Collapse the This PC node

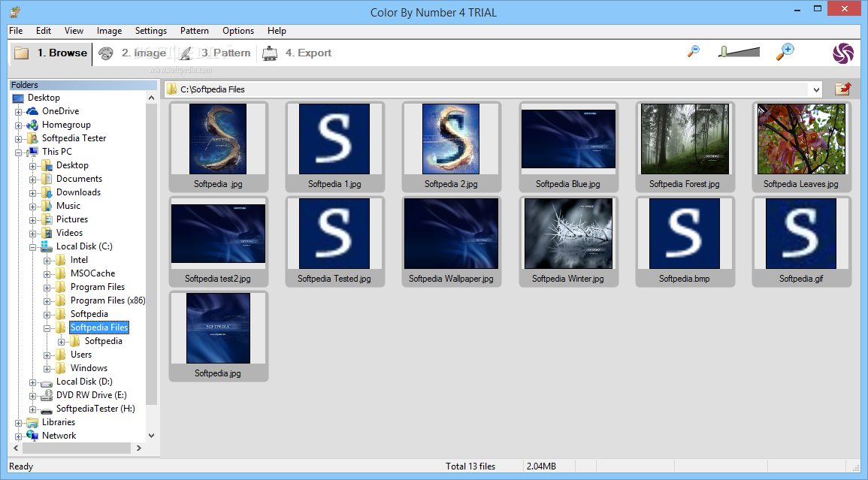18,152
